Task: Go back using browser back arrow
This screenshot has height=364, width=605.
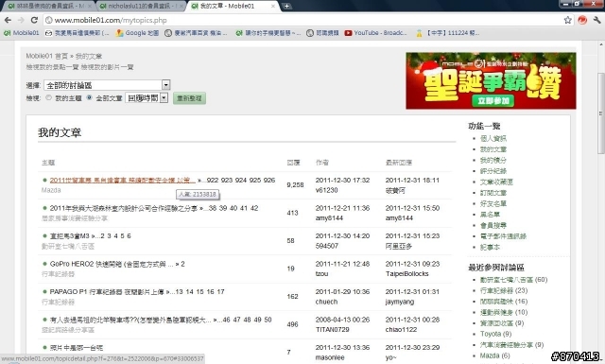Action: point(8,20)
